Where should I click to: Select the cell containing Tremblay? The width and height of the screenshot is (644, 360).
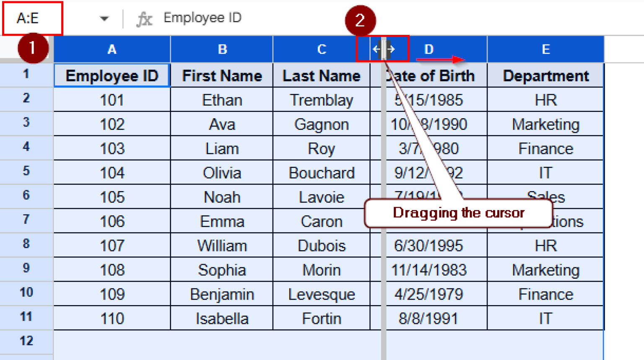coord(322,100)
